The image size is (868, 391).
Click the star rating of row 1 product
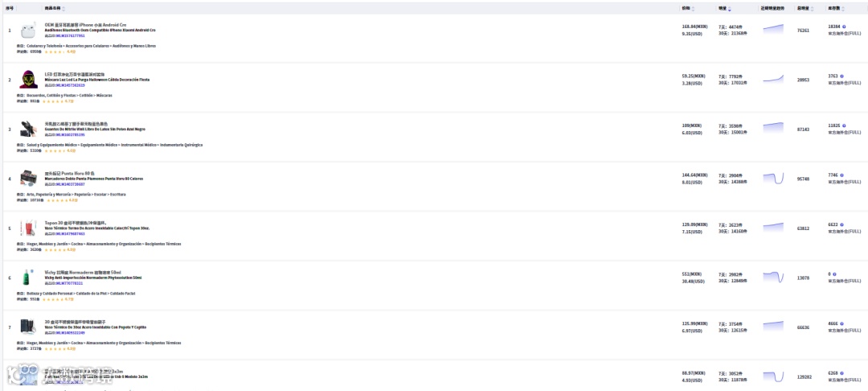tap(55, 51)
